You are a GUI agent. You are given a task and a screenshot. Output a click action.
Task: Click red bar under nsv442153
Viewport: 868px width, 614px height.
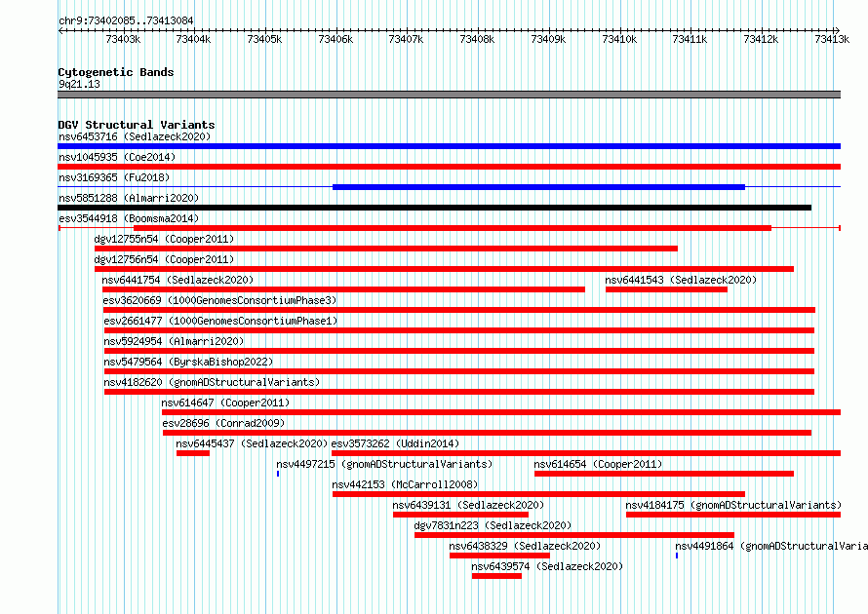click(x=538, y=494)
